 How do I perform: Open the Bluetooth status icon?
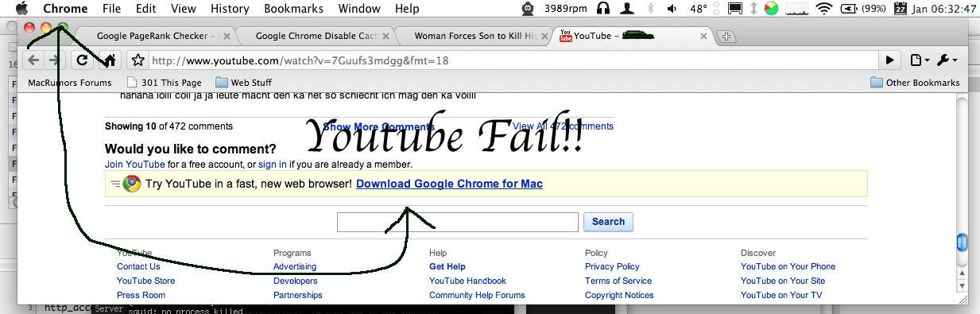pos(650,9)
